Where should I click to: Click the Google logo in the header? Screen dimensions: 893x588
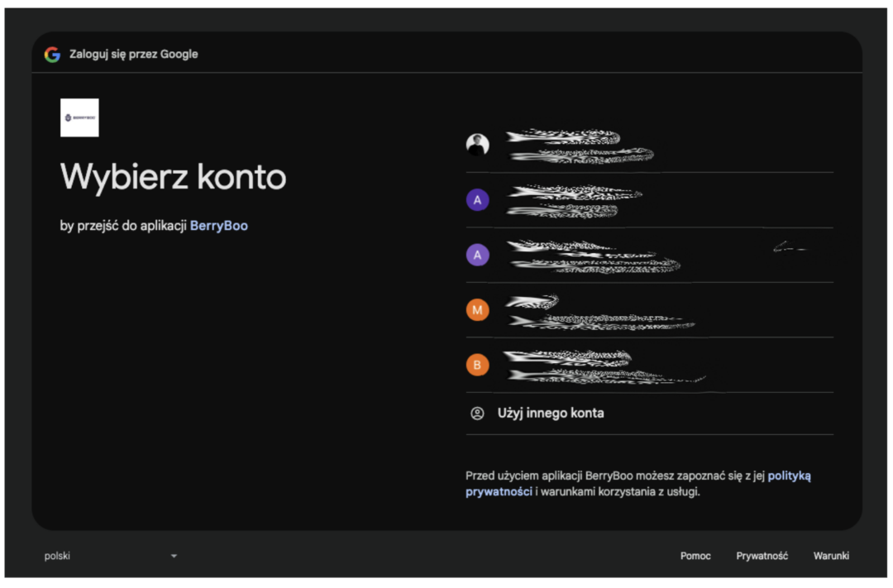pyautogui.click(x=52, y=55)
